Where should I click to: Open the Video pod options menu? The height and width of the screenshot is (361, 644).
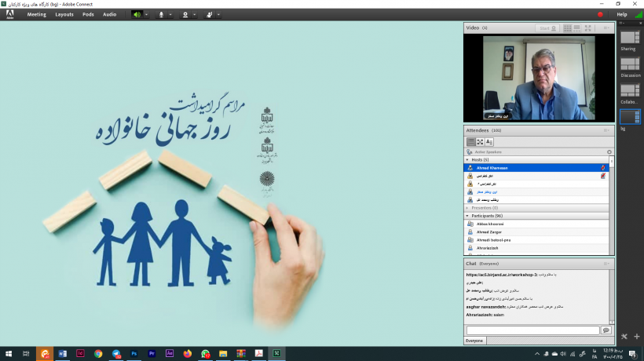coord(606,28)
